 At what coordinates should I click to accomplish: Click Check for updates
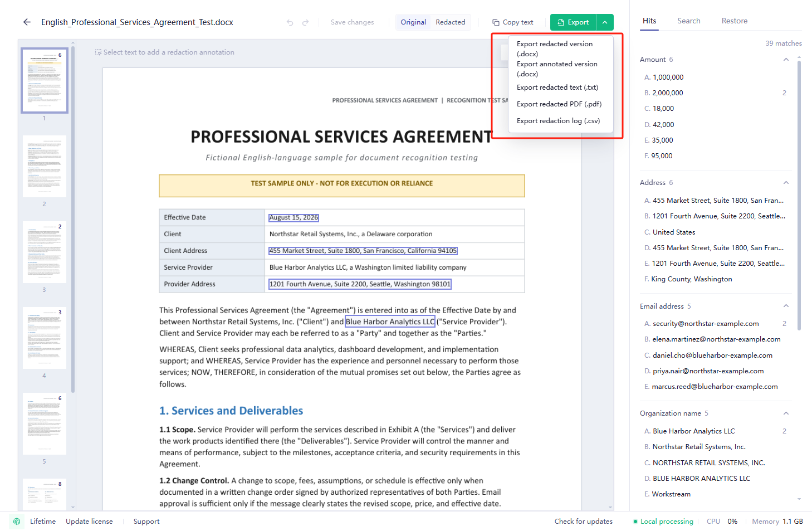click(583, 522)
